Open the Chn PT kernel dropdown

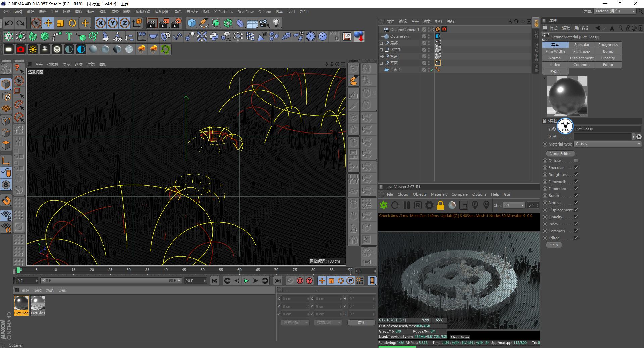coord(514,205)
